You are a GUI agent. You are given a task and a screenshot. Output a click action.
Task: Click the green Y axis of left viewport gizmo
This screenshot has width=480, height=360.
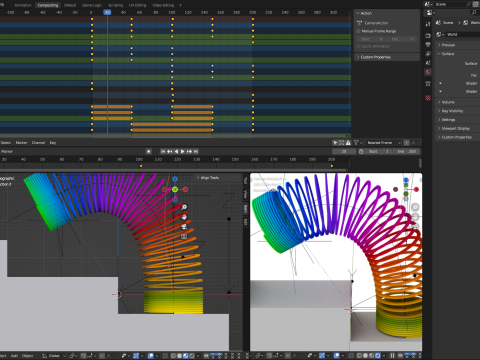(175, 189)
